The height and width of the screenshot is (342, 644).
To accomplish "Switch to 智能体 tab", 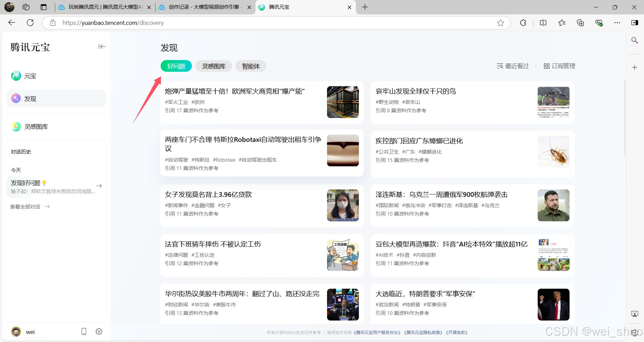I will pyautogui.click(x=251, y=66).
